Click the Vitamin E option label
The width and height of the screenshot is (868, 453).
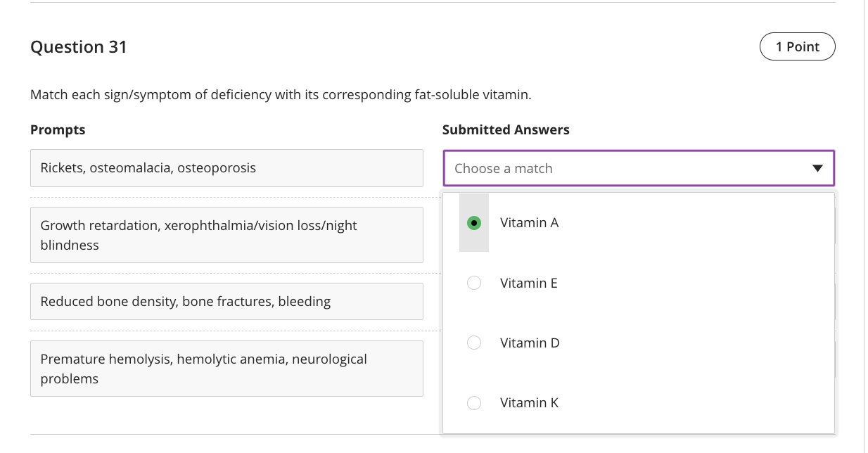pyautogui.click(x=528, y=283)
